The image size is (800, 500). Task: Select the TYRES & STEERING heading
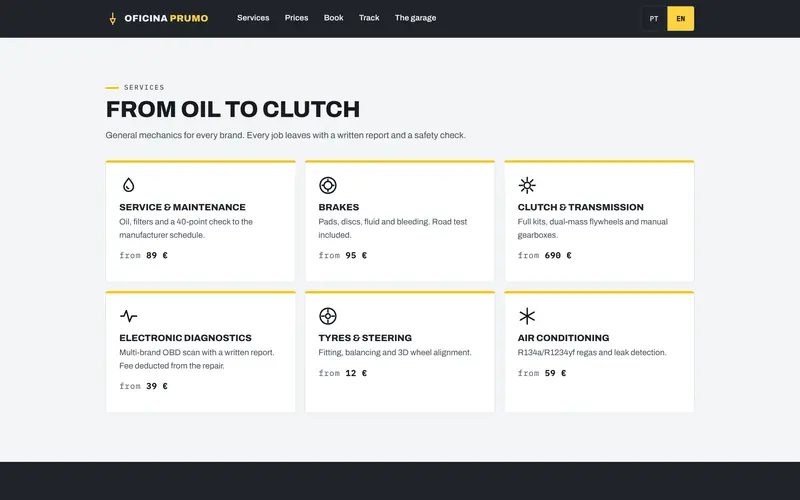click(x=365, y=338)
